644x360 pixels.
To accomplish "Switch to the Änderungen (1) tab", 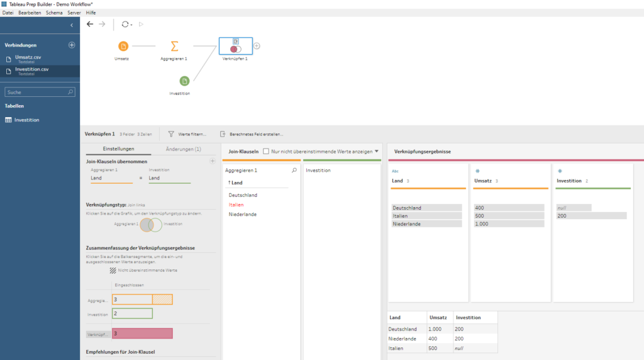I will click(183, 149).
